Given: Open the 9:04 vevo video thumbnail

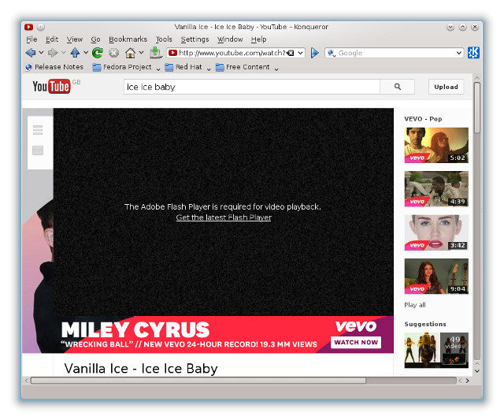Looking at the screenshot, I should (x=436, y=277).
